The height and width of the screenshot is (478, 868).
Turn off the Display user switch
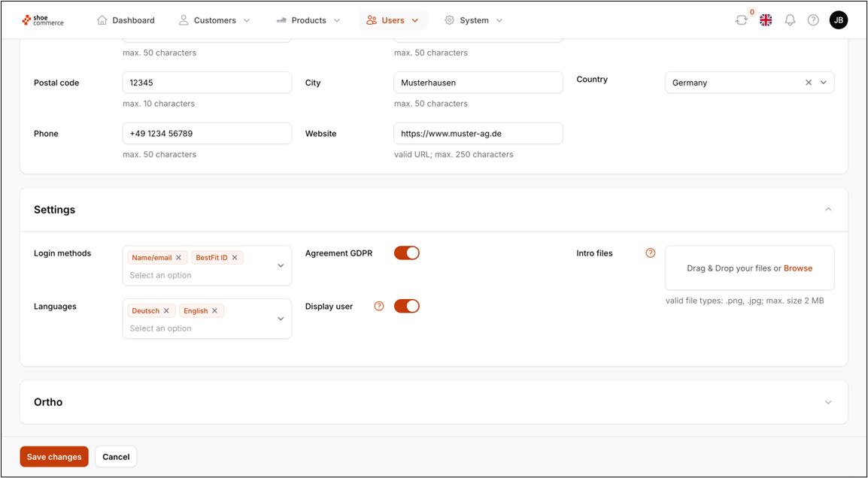[x=407, y=306]
